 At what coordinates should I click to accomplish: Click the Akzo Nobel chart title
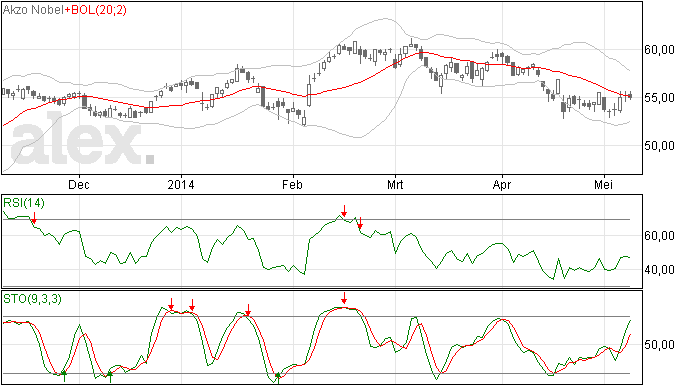coord(33,10)
